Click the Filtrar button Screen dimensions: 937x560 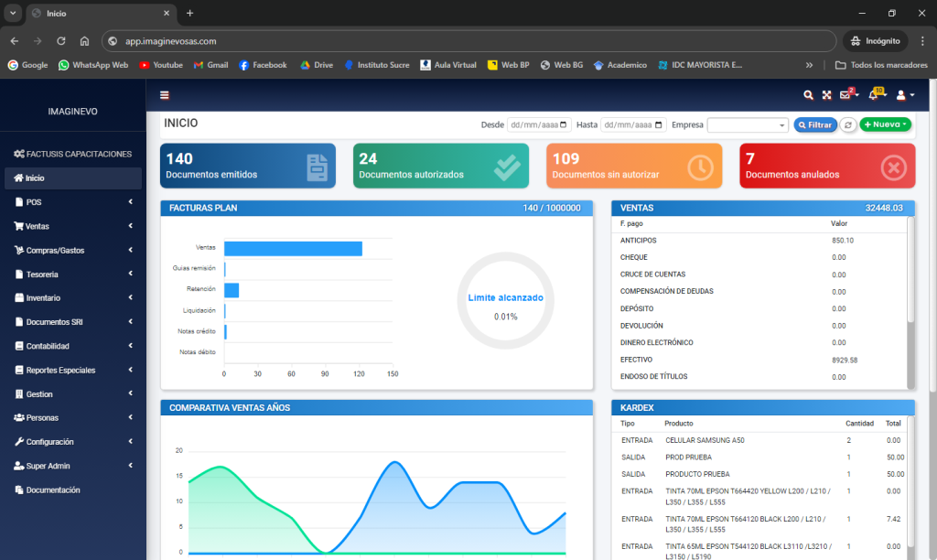[814, 124]
